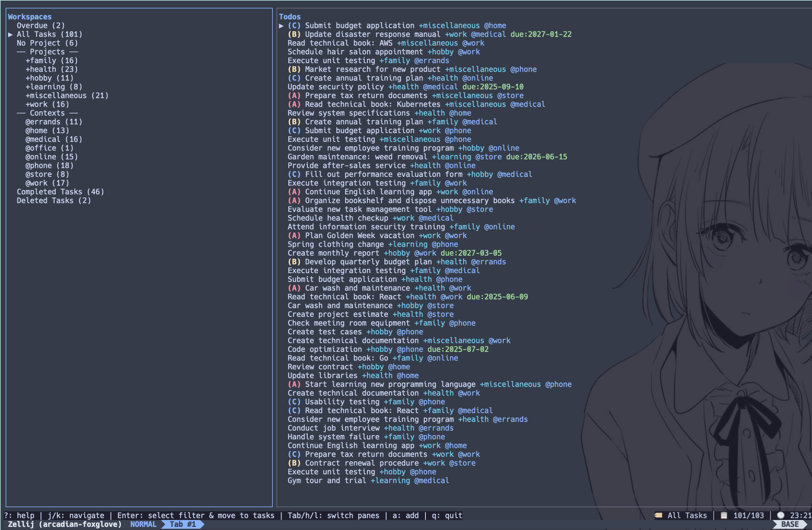Select the Overdue (2) workspace
The width and height of the screenshot is (812, 530).
[x=41, y=26]
